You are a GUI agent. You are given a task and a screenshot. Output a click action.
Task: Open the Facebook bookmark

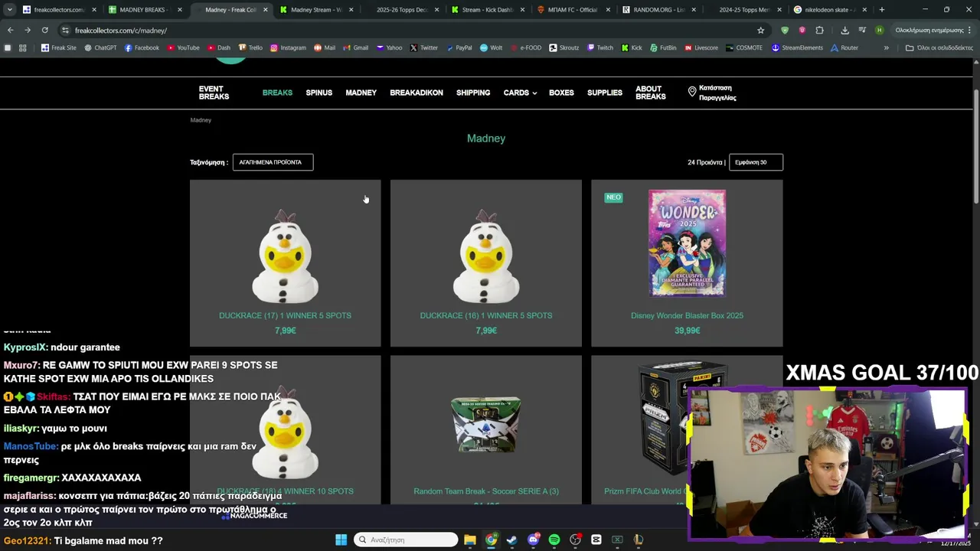tap(142, 47)
